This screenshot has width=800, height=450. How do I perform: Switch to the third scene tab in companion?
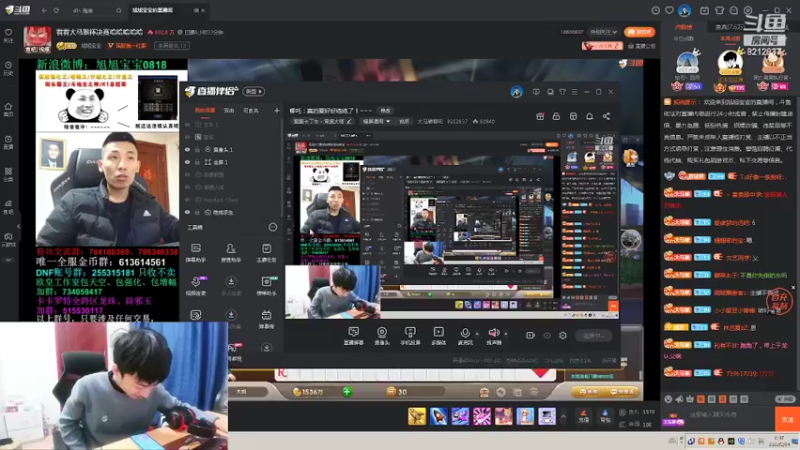point(251,110)
